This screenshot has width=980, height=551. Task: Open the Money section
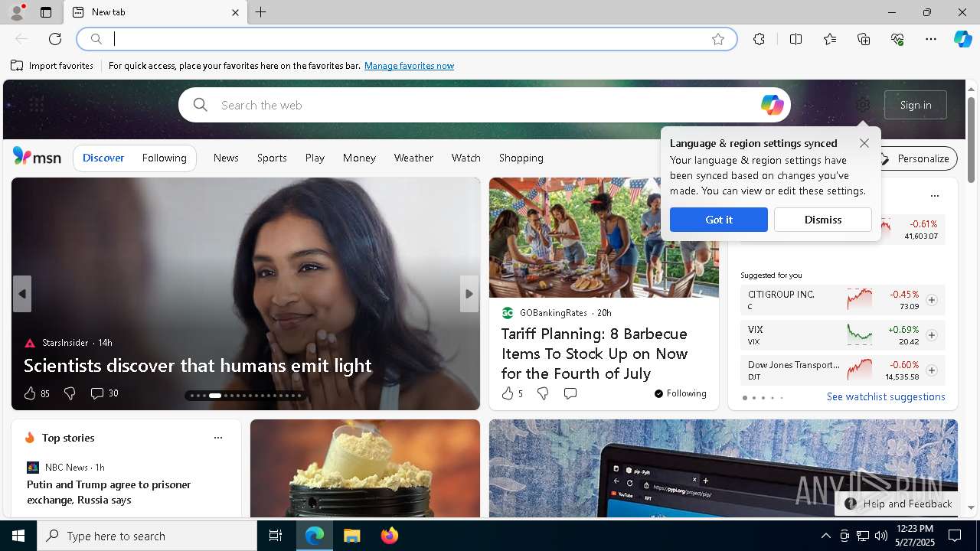point(359,158)
